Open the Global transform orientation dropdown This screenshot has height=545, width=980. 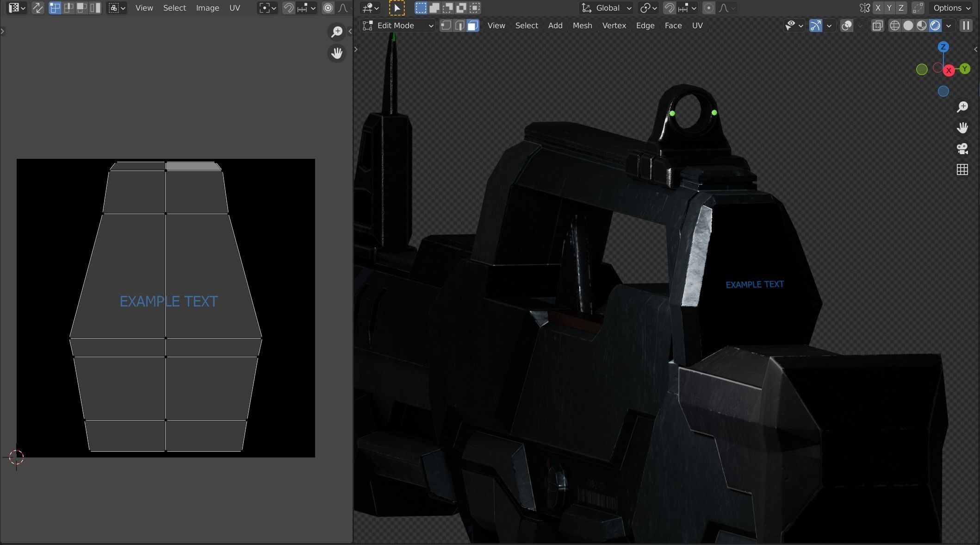click(x=606, y=8)
